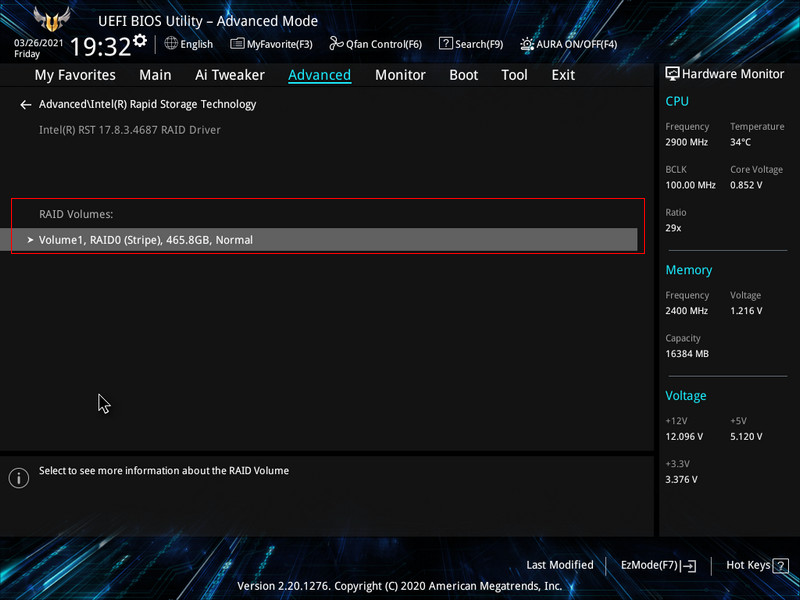Open Qfan Control(F6)
Image resolution: width=800 pixels, height=600 pixels.
[x=376, y=44]
